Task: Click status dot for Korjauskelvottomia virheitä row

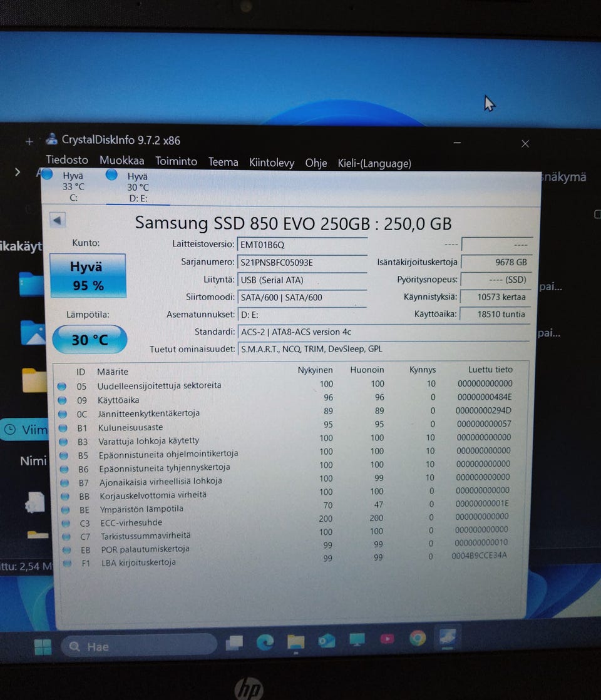Action: (65, 497)
